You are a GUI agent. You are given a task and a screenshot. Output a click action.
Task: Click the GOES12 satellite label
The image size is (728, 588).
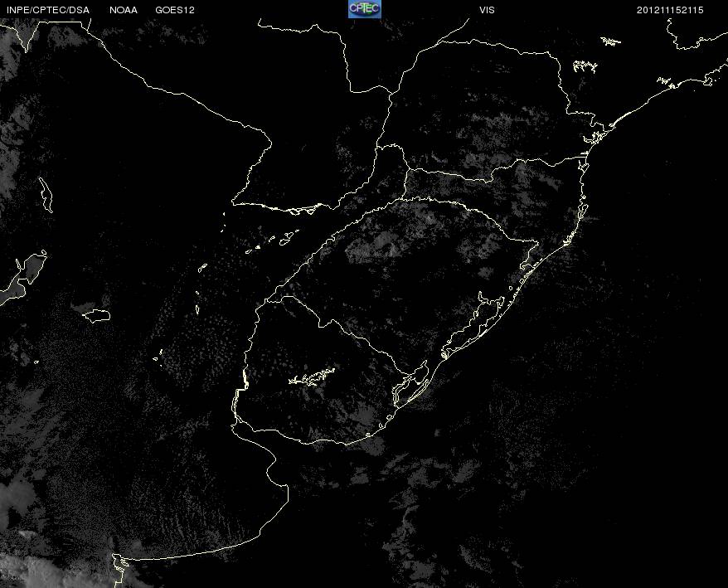click(175, 10)
